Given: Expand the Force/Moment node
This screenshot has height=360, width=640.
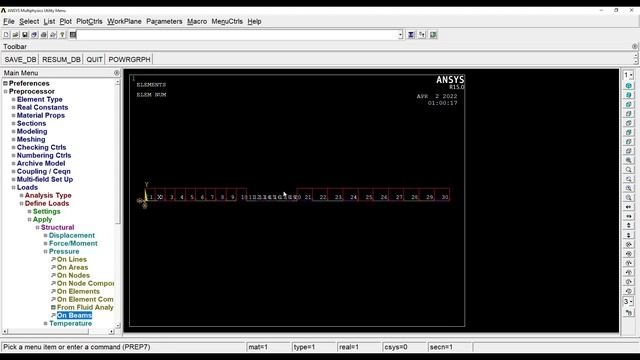Looking at the screenshot, I should point(45,244).
